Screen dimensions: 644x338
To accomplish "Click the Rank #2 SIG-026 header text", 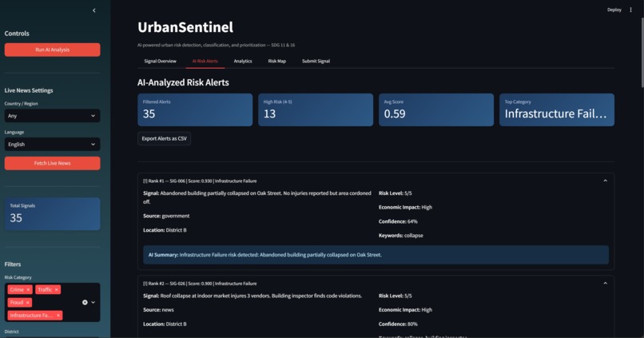I will pos(200,284).
